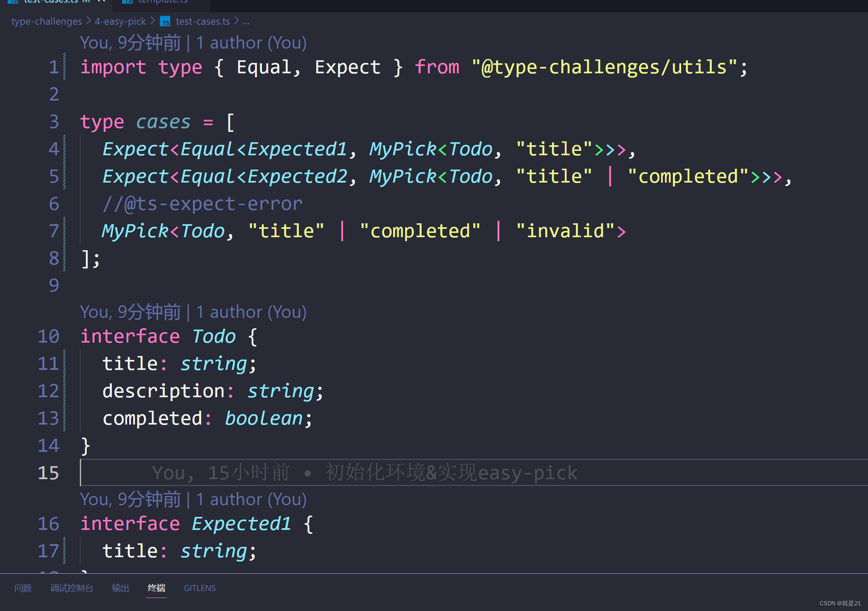Expand the '...' symbol breadcrumb
This screenshot has height=611, width=868.
tap(246, 21)
